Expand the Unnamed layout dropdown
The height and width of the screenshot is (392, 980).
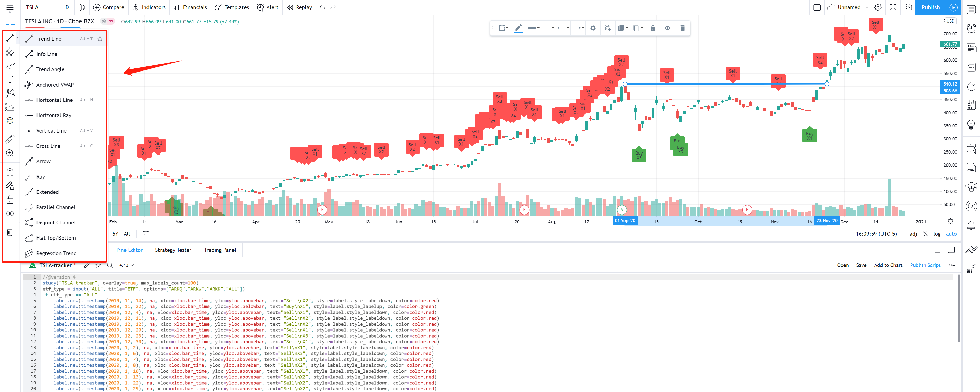(x=867, y=7)
